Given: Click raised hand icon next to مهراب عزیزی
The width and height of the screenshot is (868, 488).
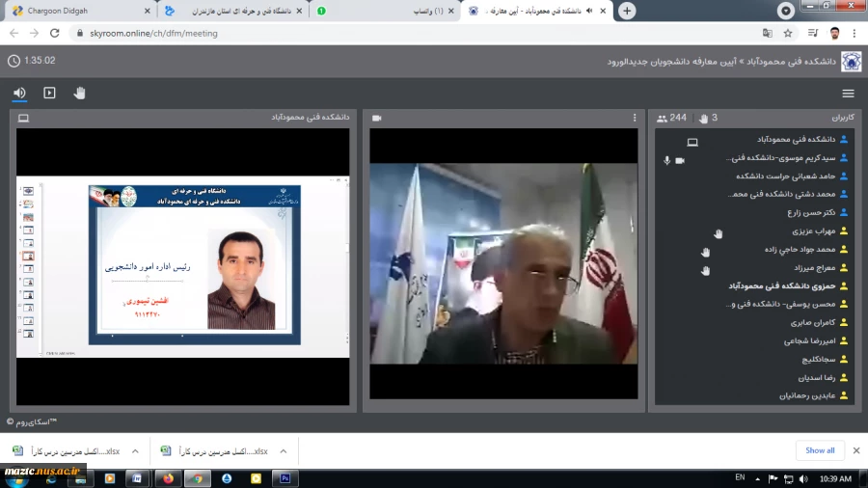Looking at the screenshot, I should click(x=718, y=233).
